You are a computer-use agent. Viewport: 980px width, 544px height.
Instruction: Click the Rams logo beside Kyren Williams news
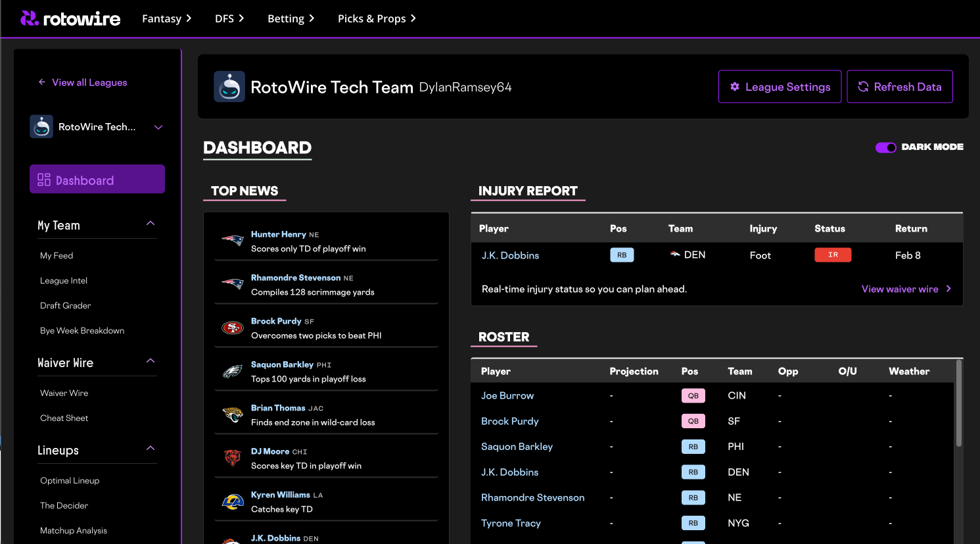click(233, 501)
